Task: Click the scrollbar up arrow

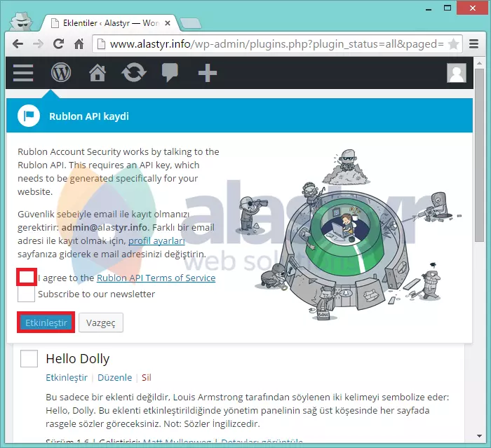Action: click(x=479, y=63)
